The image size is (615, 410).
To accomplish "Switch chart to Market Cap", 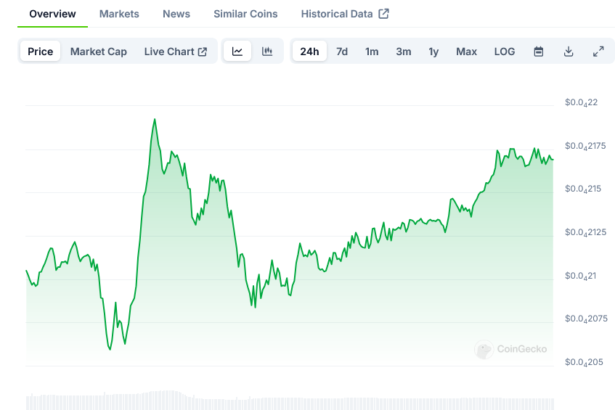I will (98, 51).
